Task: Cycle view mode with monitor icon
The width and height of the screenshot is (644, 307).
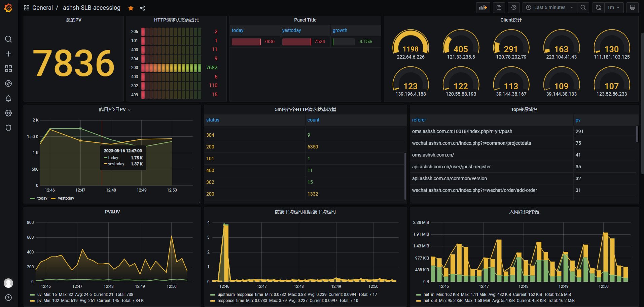Action: point(633,7)
